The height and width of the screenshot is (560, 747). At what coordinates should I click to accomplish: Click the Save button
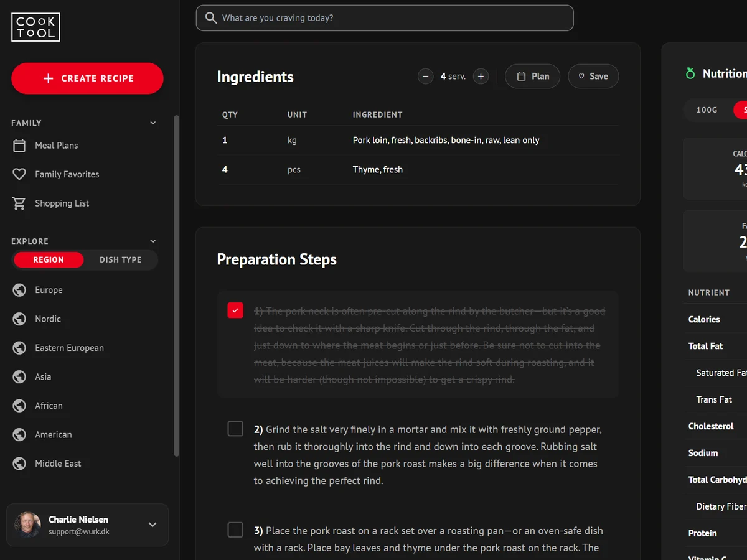click(x=593, y=77)
